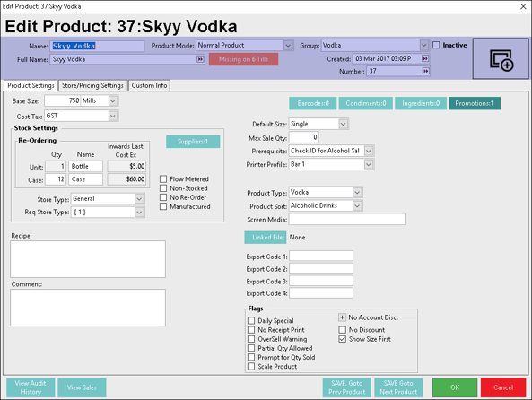Click the Case Qty field
This screenshot has height=400, width=532.
coord(56,179)
